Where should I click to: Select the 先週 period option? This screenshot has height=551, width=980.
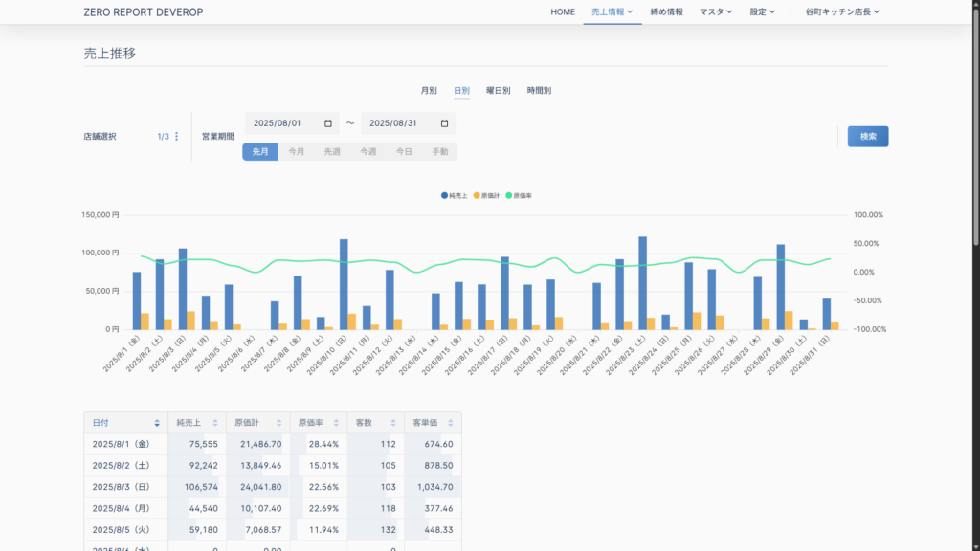pos(332,152)
